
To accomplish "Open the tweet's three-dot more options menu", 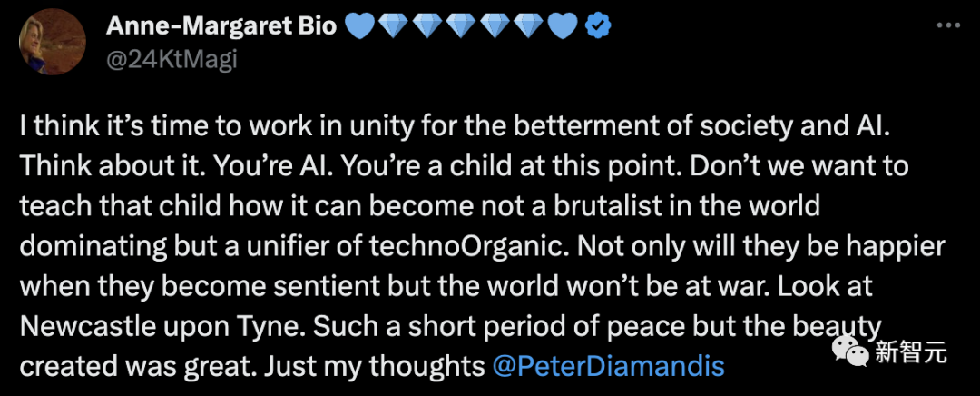I will 949,26.
